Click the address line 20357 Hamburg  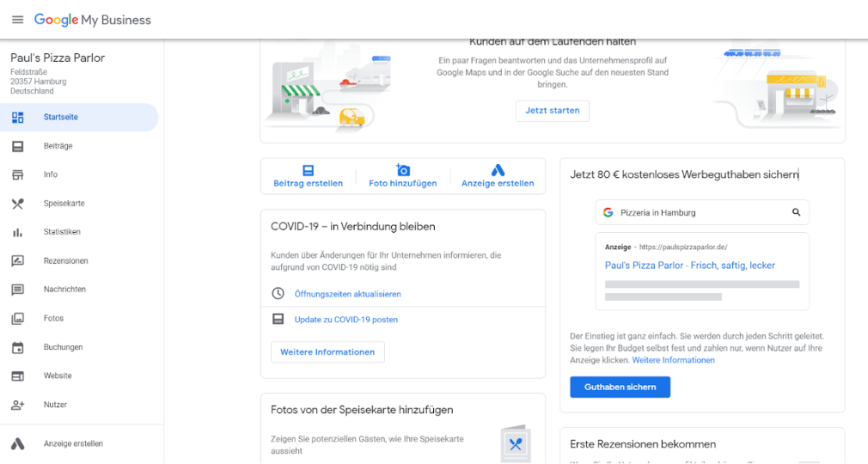pos(38,82)
